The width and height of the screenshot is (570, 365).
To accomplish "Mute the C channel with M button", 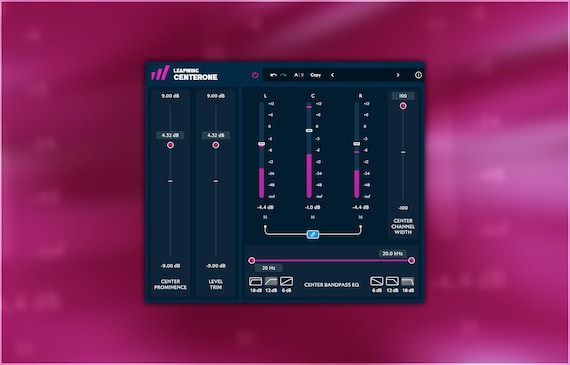I will (x=313, y=217).
